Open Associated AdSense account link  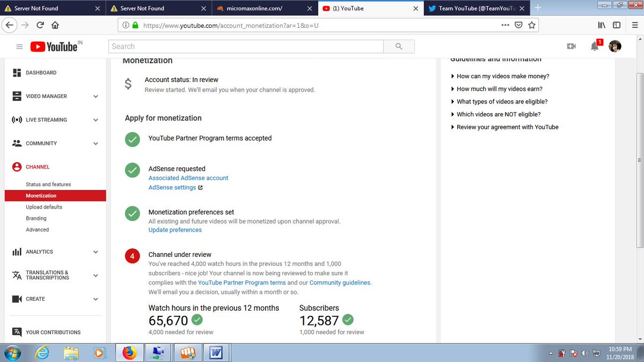(x=188, y=178)
